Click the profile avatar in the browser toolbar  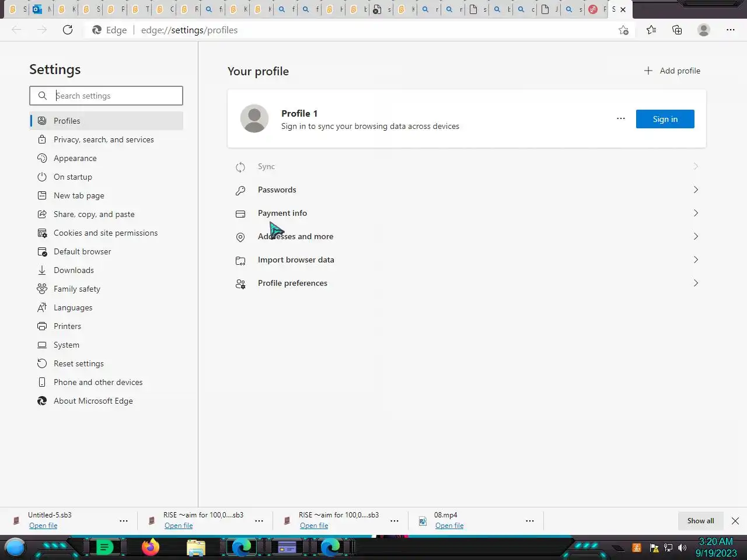click(704, 30)
